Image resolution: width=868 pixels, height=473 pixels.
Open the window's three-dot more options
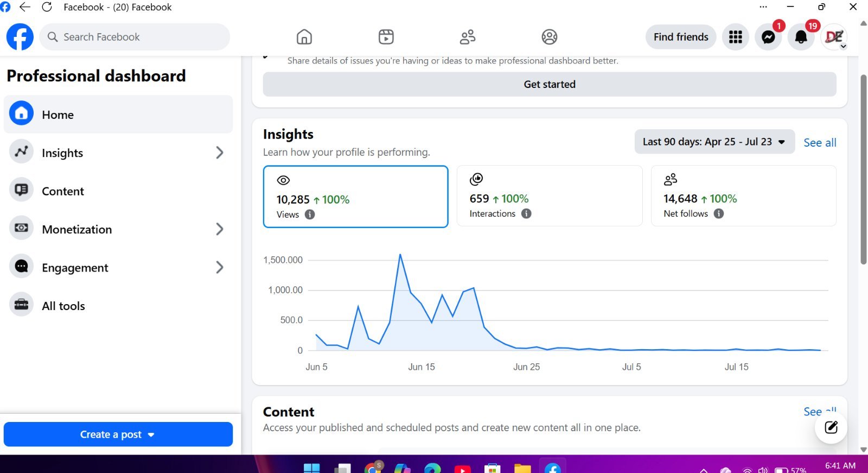click(763, 7)
